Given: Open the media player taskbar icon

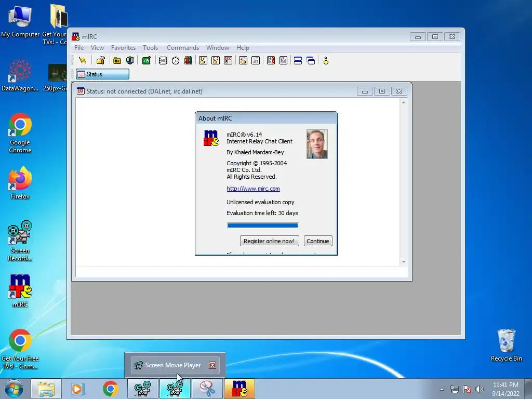Looking at the screenshot, I should tap(78, 389).
